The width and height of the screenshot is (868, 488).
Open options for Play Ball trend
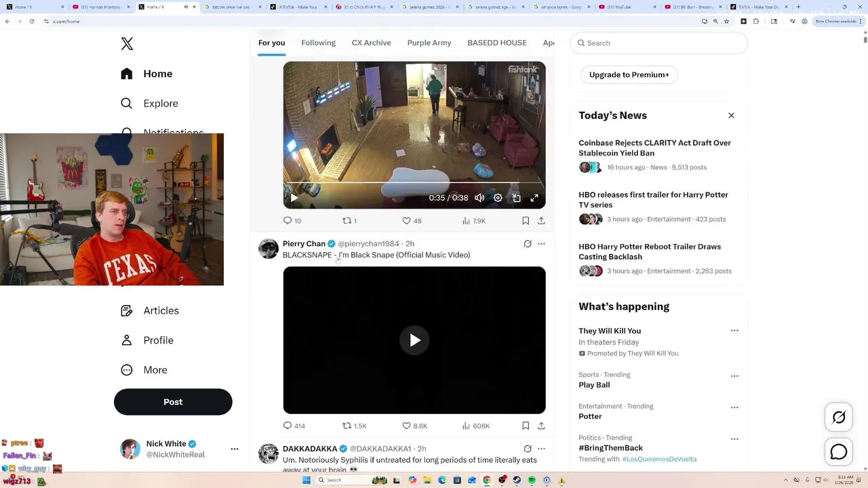pos(734,375)
